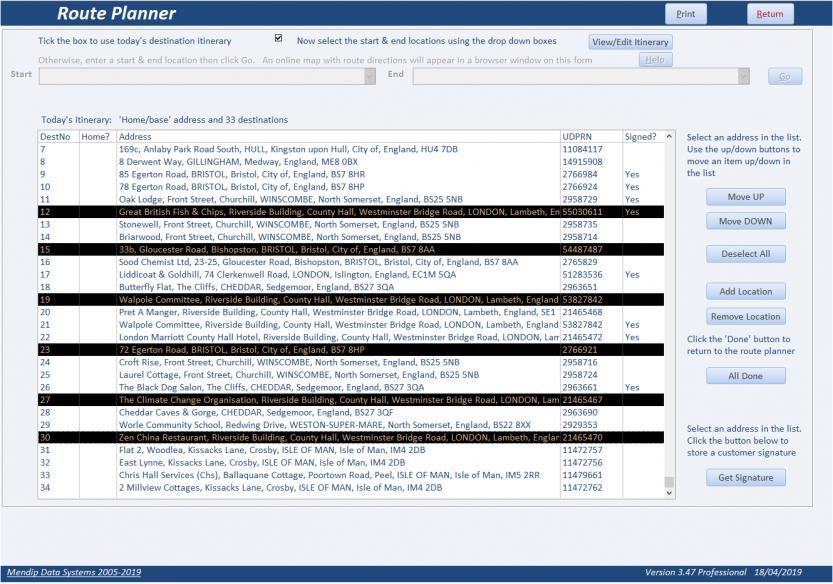Click Remove Location

pos(745,317)
